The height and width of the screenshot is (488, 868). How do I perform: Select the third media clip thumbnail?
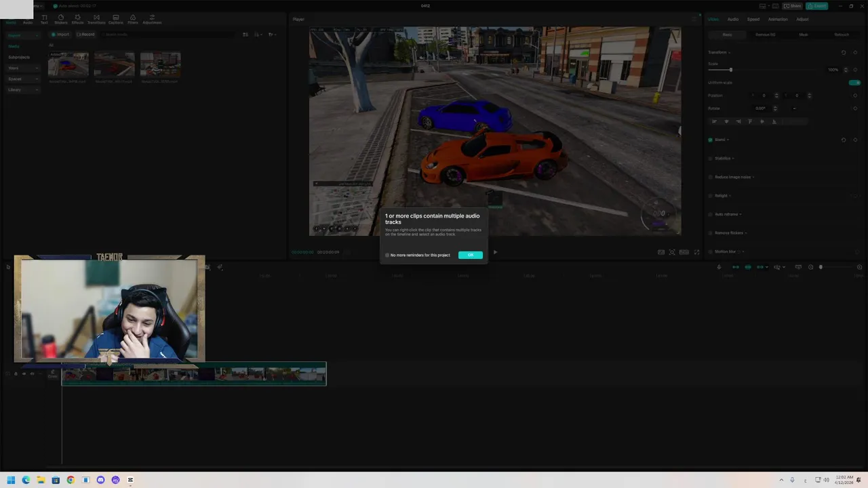pos(160,64)
